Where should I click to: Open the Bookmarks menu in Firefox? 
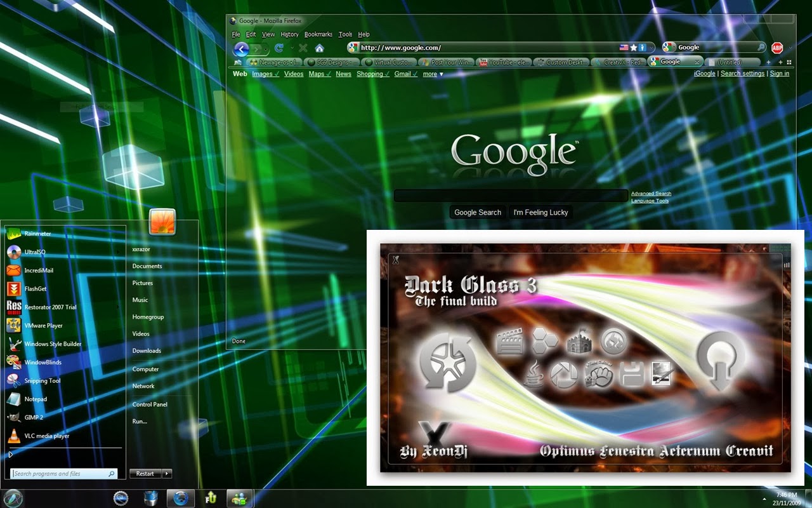pyautogui.click(x=318, y=34)
